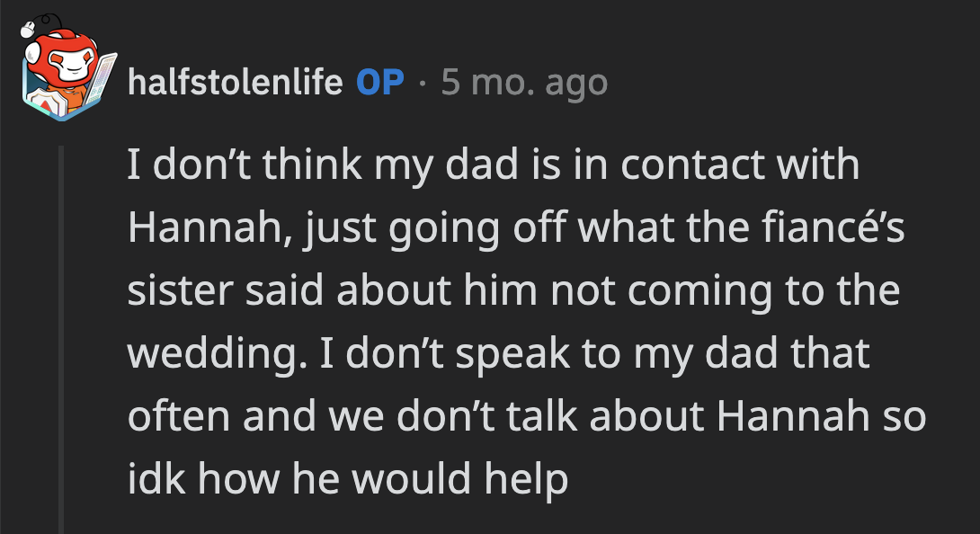Click the vertical thread bar below the avatar

click(x=63, y=342)
